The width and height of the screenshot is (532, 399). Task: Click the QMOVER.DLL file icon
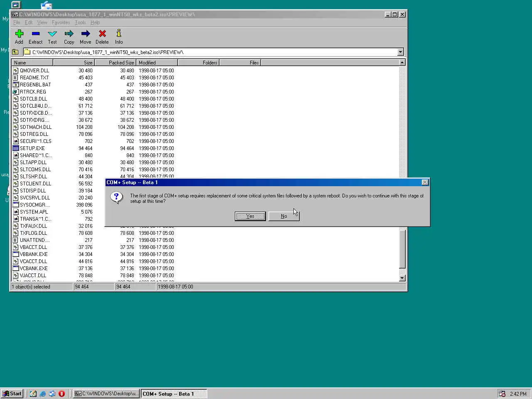pos(16,70)
